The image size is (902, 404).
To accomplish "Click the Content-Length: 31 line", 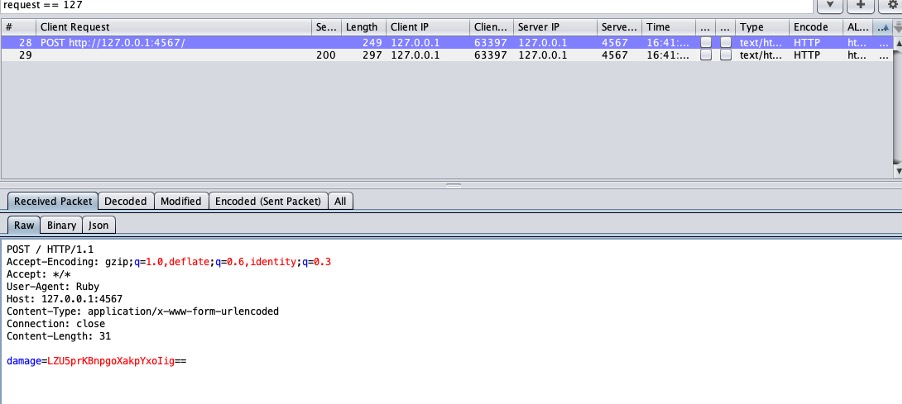I will pyautogui.click(x=59, y=336).
